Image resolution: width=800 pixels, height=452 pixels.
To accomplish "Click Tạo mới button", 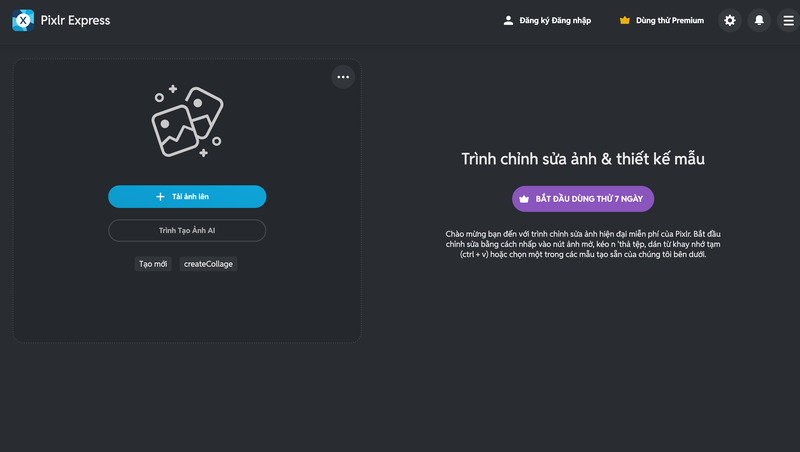I will point(153,264).
